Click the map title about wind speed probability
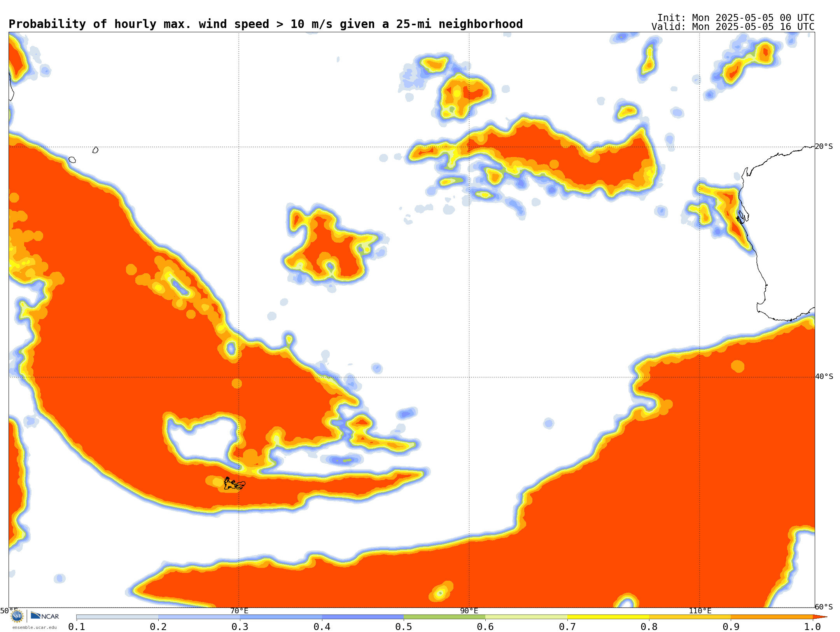Image resolution: width=840 pixels, height=632 pixels. (266, 24)
